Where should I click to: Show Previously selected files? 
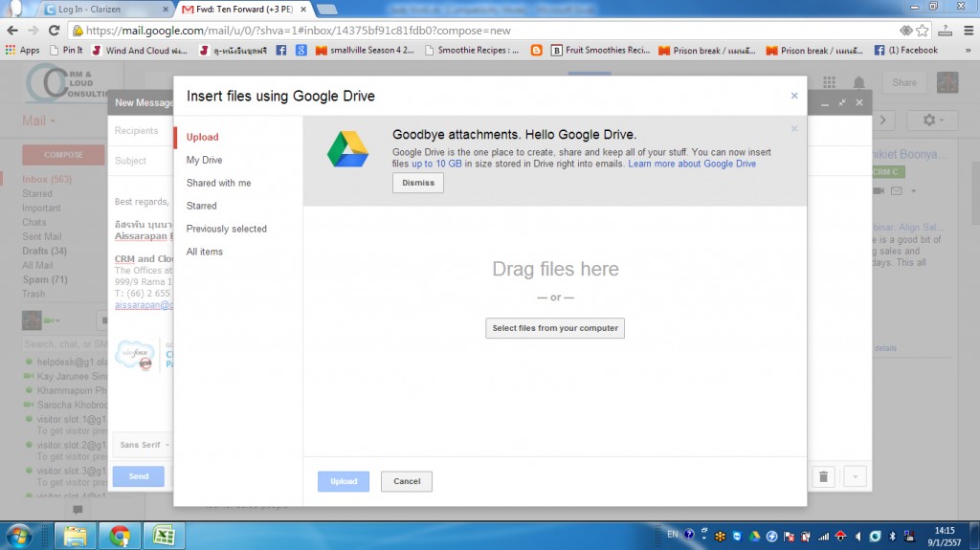point(227,229)
